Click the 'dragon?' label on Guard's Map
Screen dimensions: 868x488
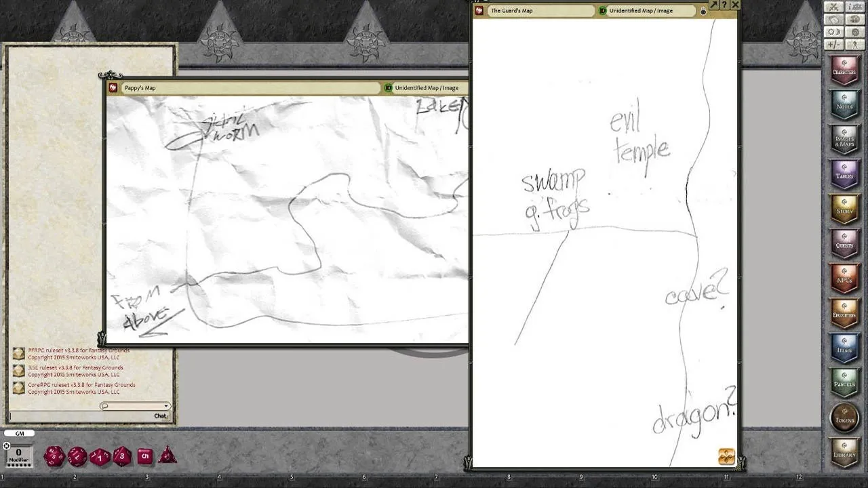point(694,411)
